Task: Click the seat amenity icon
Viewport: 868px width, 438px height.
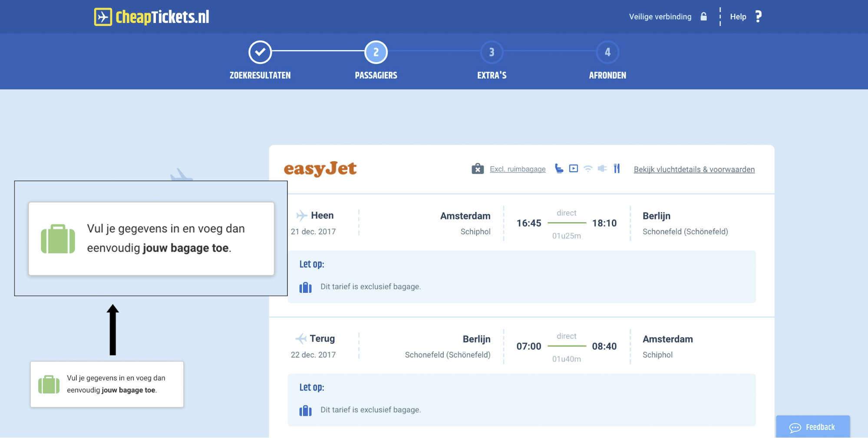Action: coord(559,169)
